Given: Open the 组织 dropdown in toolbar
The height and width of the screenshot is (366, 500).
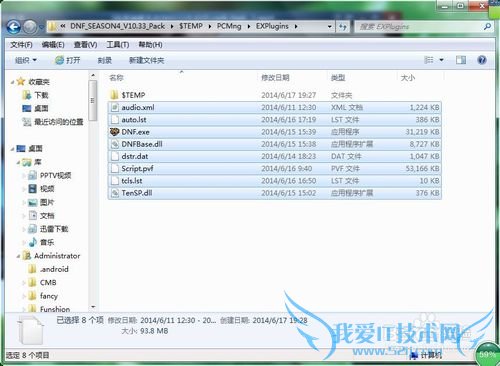Looking at the screenshot, I should click(x=26, y=60).
